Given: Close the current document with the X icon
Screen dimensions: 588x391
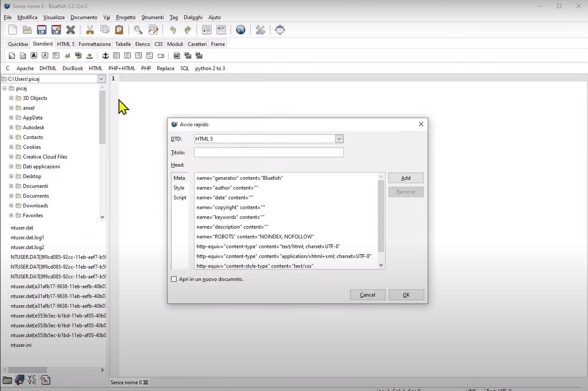Looking at the screenshot, I should point(71,30).
